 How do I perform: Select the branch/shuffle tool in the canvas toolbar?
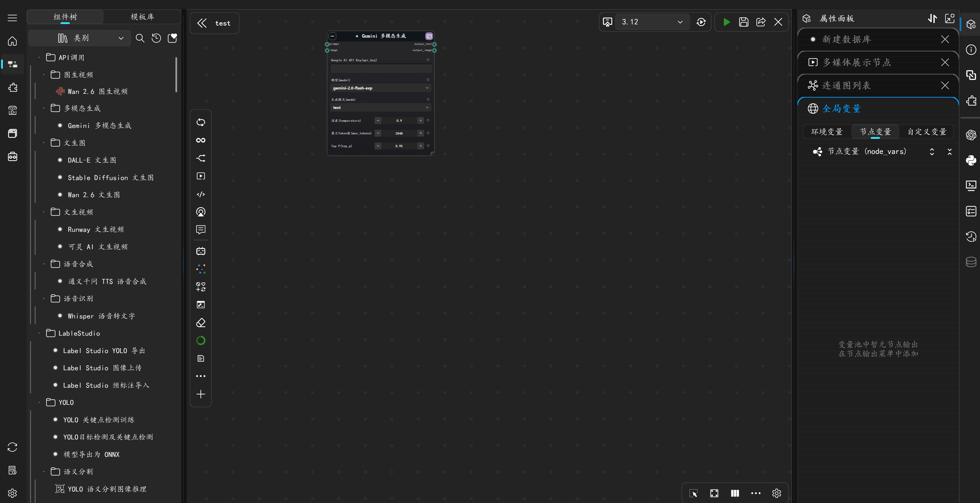pyautogui.click(x=201, y=158)
